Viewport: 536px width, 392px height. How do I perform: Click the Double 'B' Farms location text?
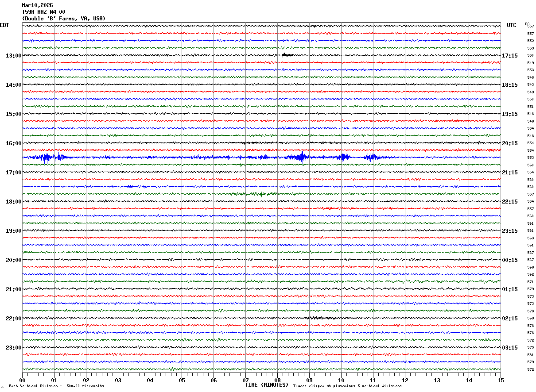[x=64, y=19]
